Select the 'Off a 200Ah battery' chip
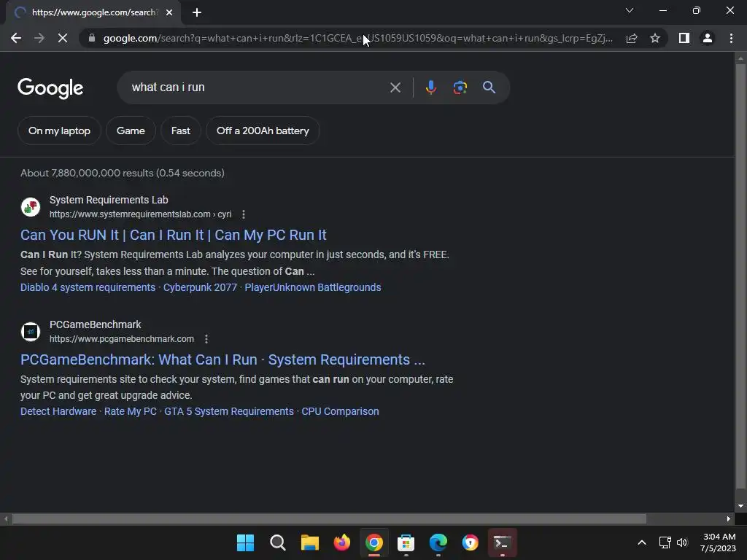 click(263, 131)
